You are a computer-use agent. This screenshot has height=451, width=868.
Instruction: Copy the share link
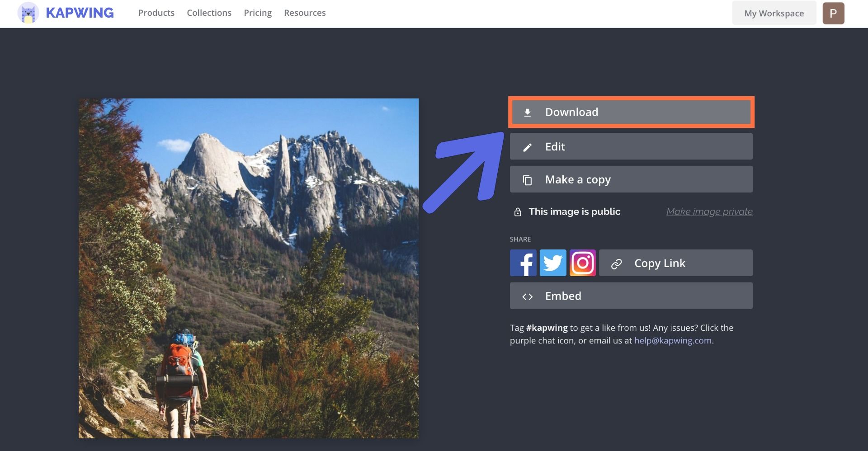pos(676,263)
